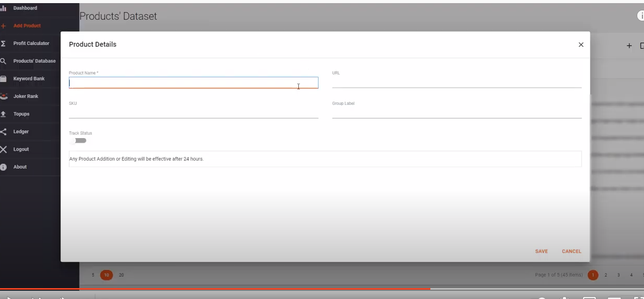
Task: Toggle the Track Status switch
Action: (78, 141)
